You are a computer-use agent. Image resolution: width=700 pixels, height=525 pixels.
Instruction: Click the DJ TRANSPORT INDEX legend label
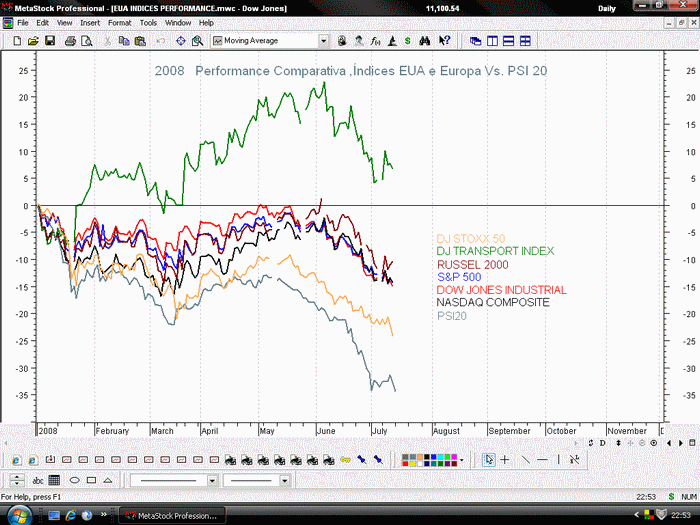pos(495,251)
